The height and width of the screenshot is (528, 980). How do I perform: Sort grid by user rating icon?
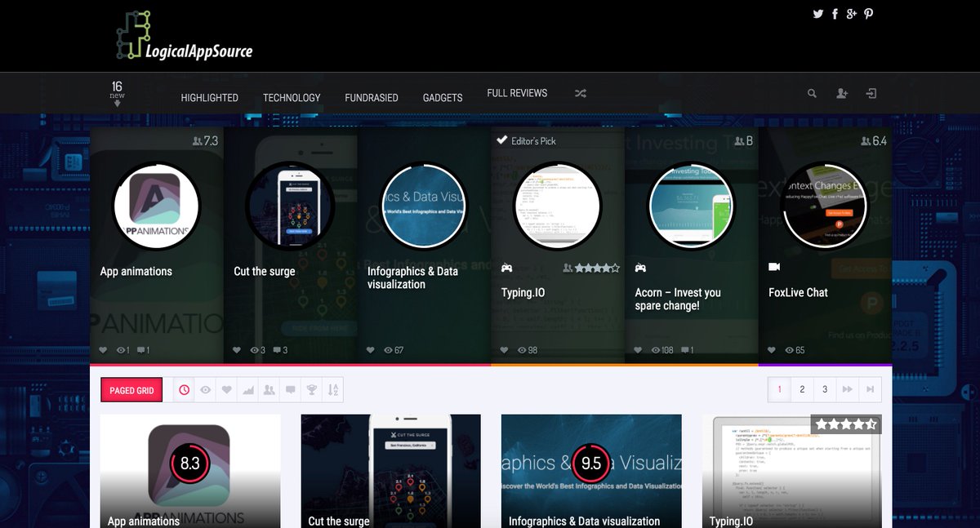click(269, 390)
